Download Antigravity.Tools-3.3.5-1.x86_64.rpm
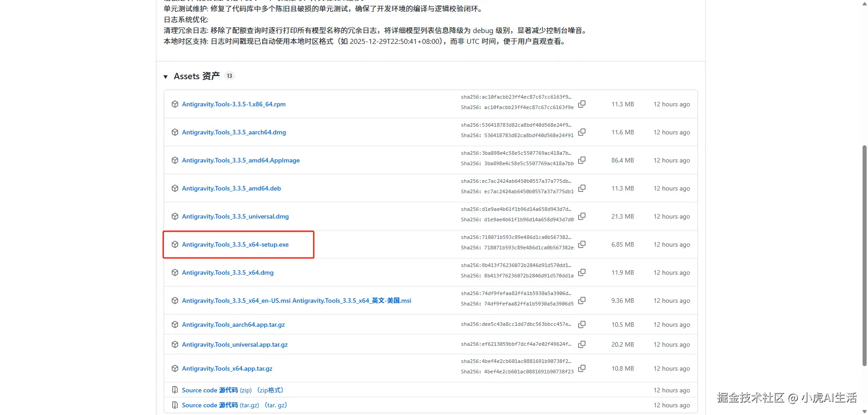868x415 pixels. [234, 104]
